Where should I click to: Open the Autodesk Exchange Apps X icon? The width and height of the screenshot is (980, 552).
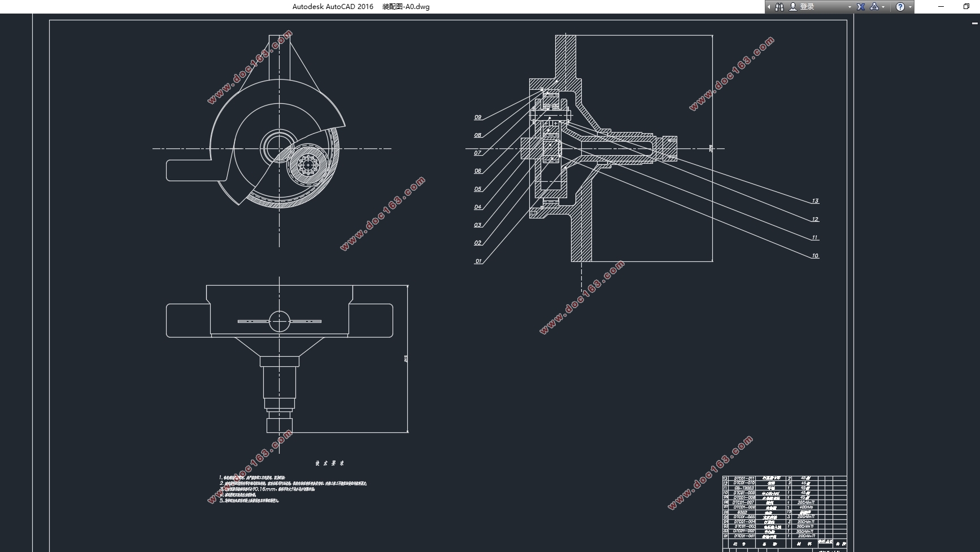point(861,7)
